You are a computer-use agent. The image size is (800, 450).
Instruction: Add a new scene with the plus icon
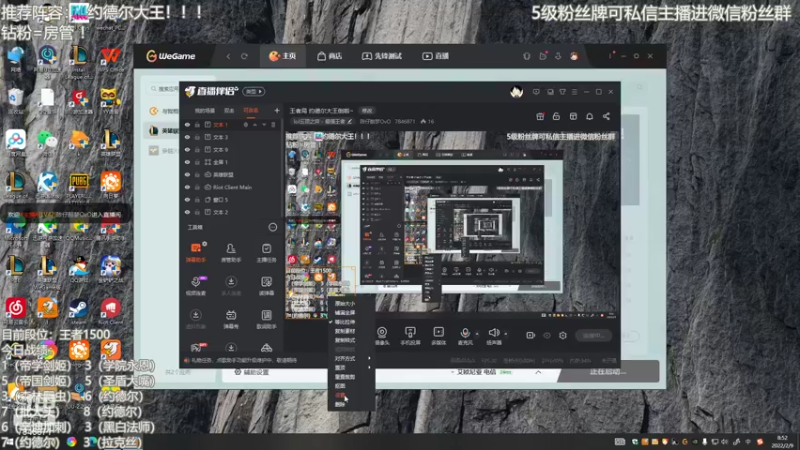pyautogui.click(x=277, y=110)
